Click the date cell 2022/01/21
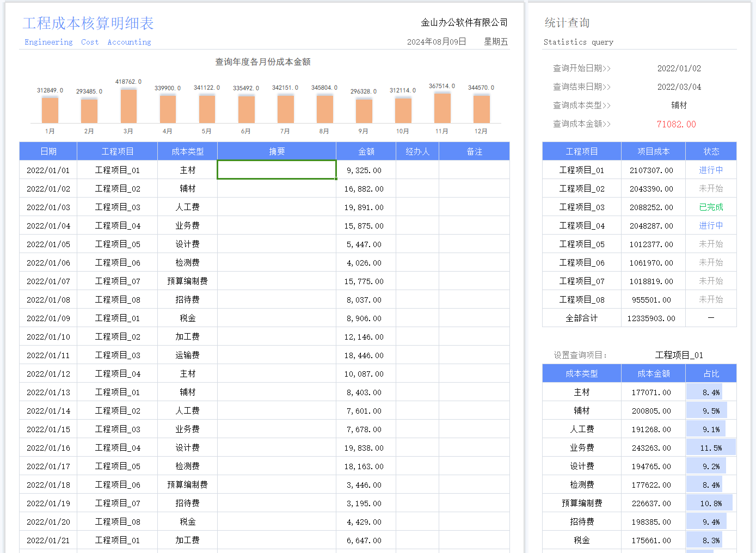This screenshot has height=553, width=756. coord(48,540)
